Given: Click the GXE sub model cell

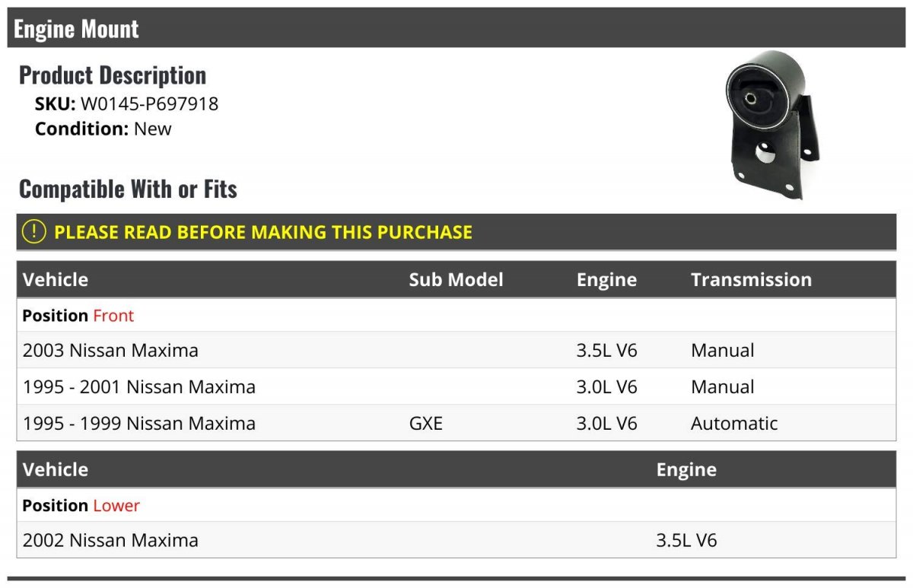Looking at the screenshot, I should pyautogui.click(x=426, y=424).
